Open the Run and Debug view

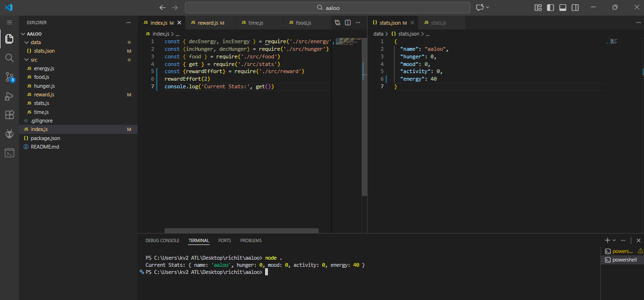click(x=9, y=96)
